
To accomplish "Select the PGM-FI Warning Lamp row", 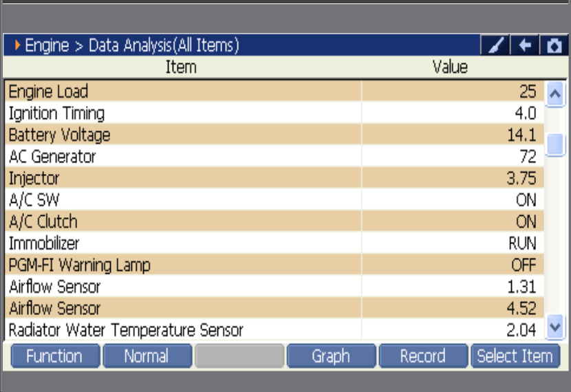I will (x=274, y=265).
